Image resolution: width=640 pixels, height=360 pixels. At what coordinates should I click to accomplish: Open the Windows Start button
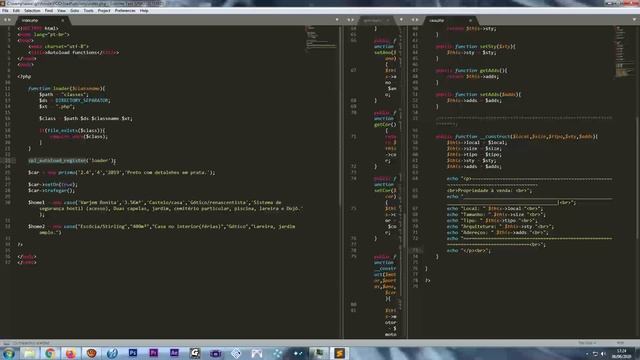tap(9, 353)
